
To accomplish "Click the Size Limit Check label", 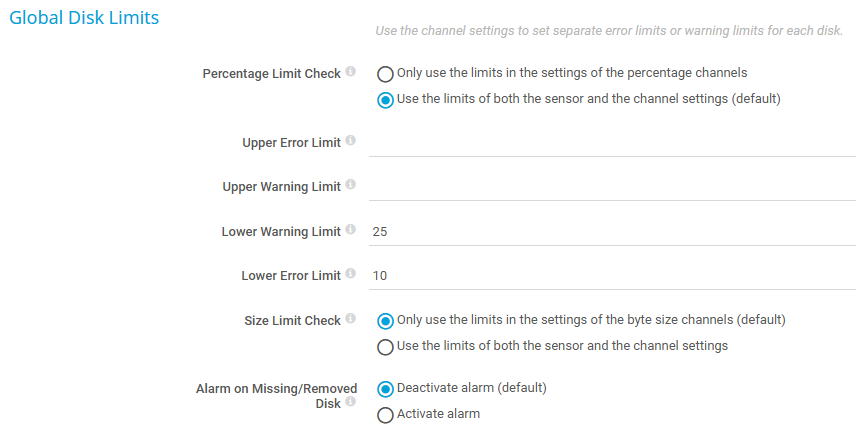I will (292, 321).
